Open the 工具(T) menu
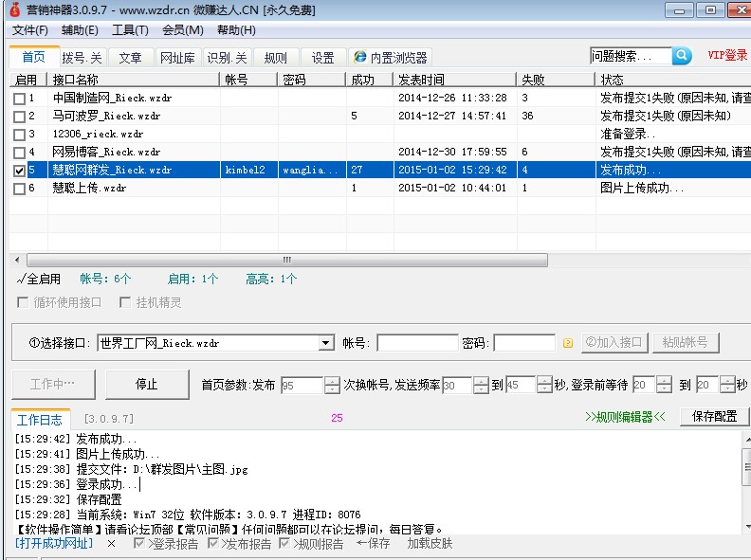Viewport: 751px width, 560px height. tap(130, 30)
